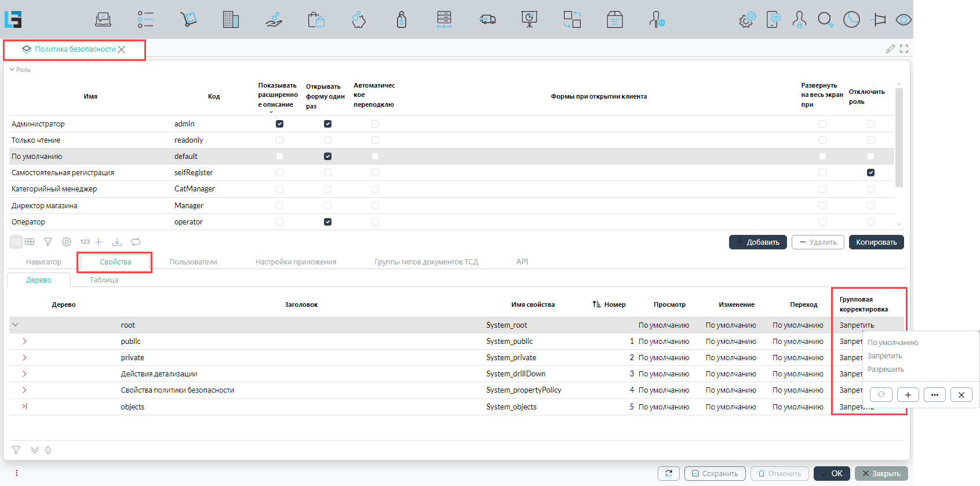
Task: Click the price tag icon in toolbar
Action: coord(401,20)
